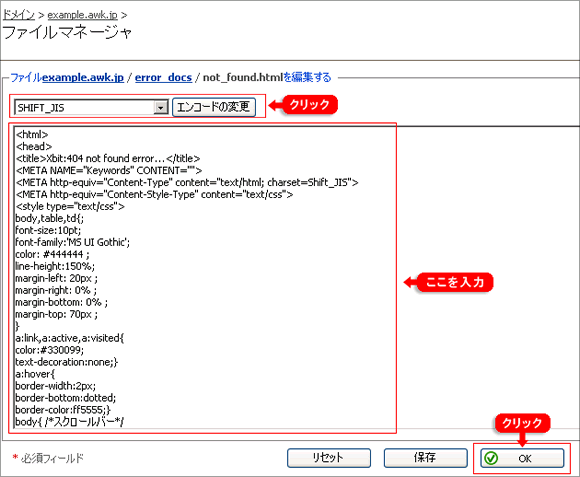Click the エンコードの変更 button

click(214, 107)
